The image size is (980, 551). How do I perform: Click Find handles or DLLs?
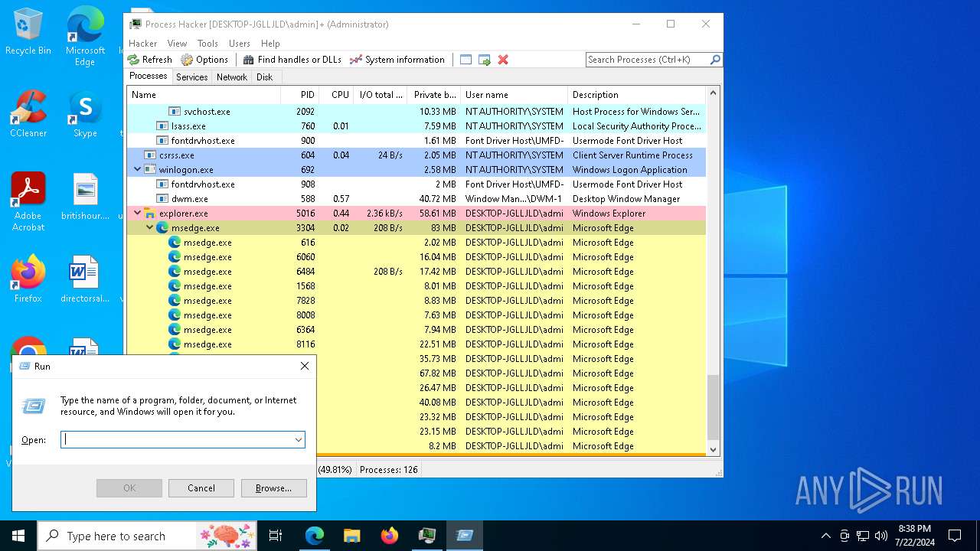tap(292, 60)
